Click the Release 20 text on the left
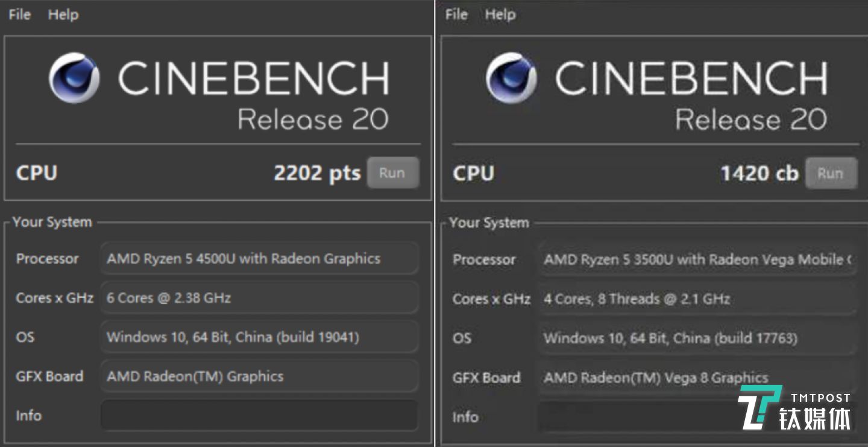 click(313, 119)
